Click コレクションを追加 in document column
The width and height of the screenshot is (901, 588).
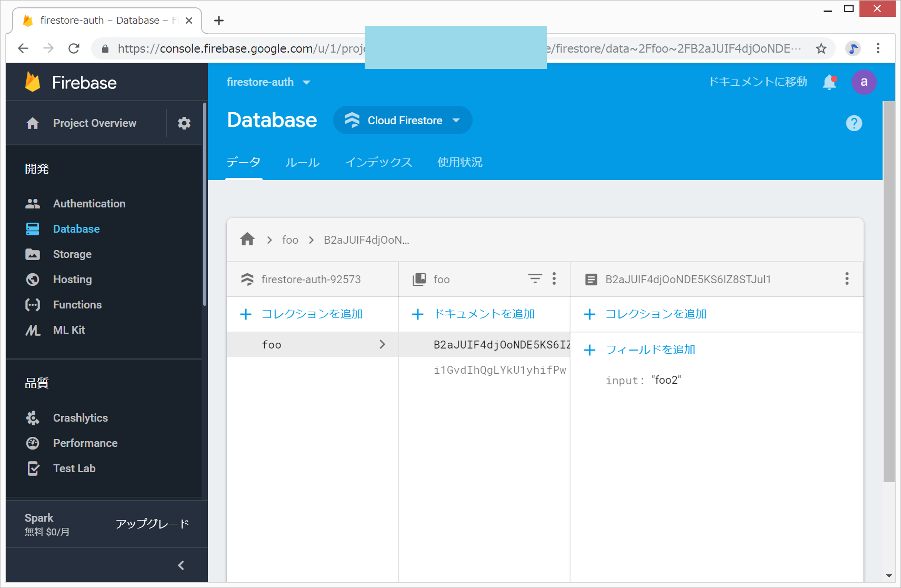(x=646, y=314)
